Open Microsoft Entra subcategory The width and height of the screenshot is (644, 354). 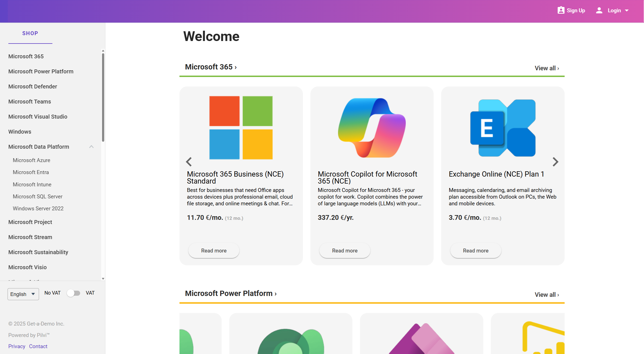click(x=31, y=172)
